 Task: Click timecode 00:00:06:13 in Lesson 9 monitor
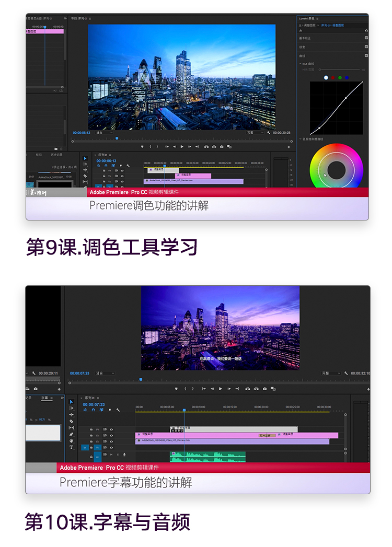click(x=82, y=133)
